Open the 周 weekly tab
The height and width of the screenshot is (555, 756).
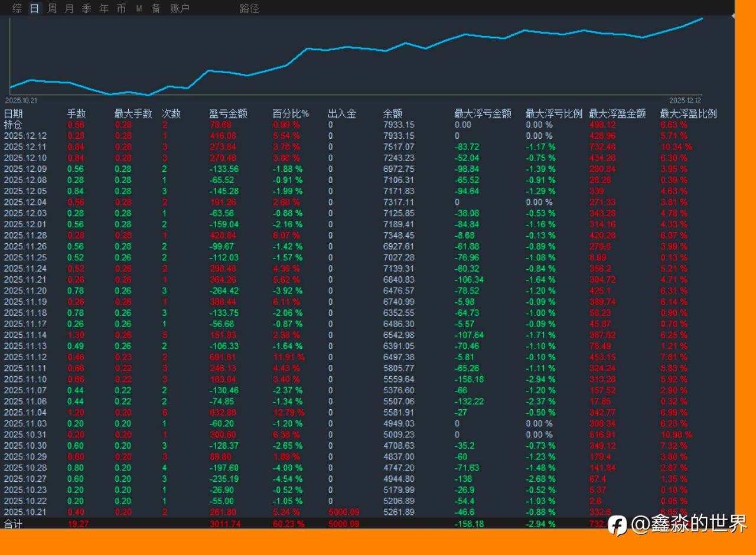pyautogui.click(x=52, y=8)
